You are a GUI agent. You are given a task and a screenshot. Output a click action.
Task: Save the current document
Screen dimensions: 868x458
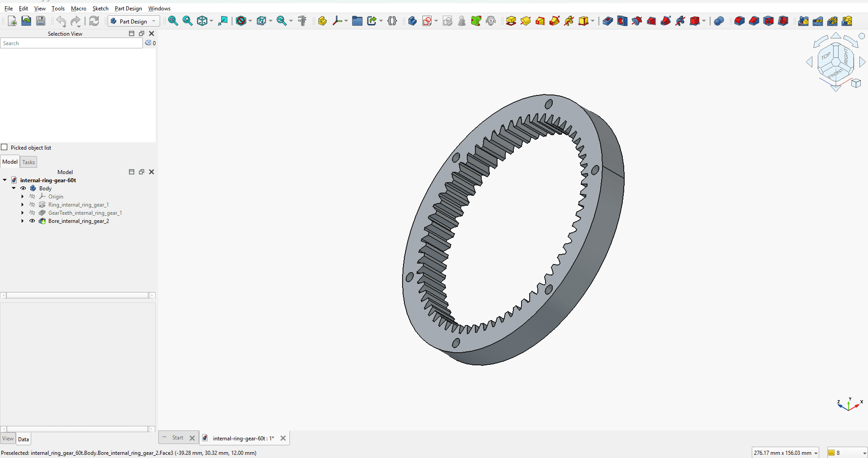pyautogui.click(x=41, y=21)
